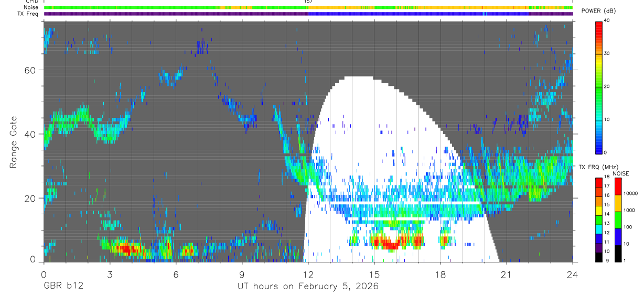Image resolution: width=644 pixels, height=297 pixels.
Task: Select the blue segment of NOISE colorbar
Action: pos(618,237)
